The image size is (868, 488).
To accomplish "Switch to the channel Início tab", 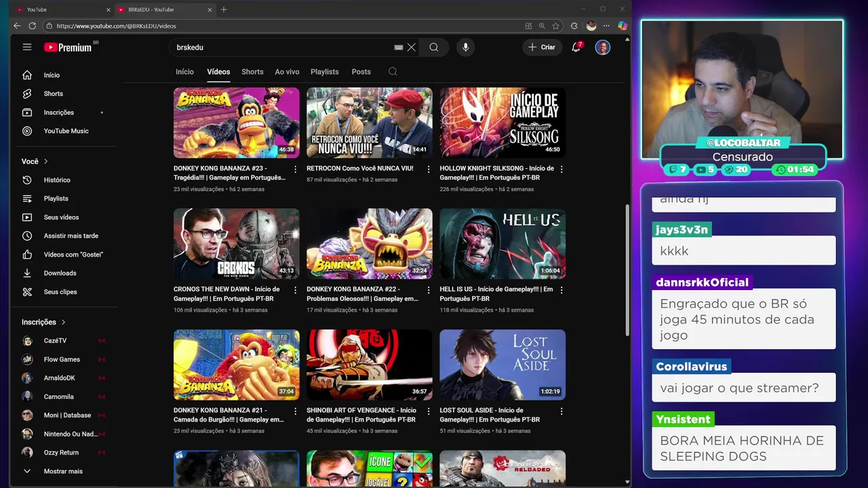I will pyautogui.click(x=184, y=72).
